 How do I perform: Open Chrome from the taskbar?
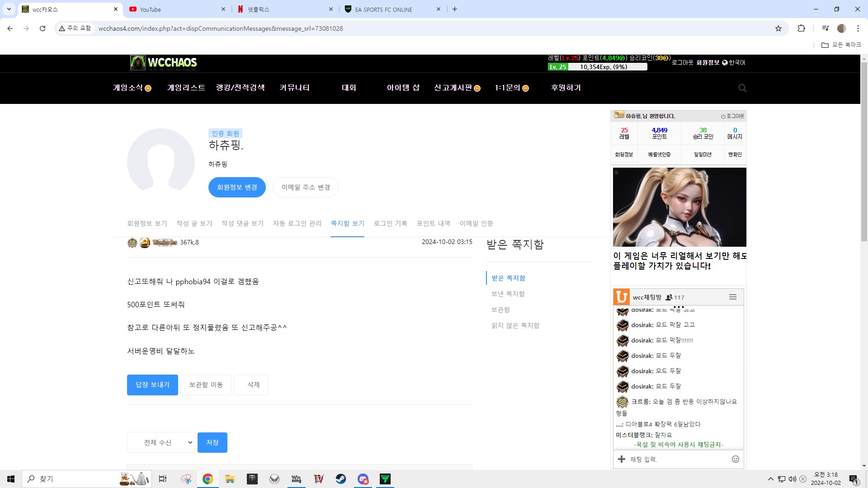coord(208,479)
